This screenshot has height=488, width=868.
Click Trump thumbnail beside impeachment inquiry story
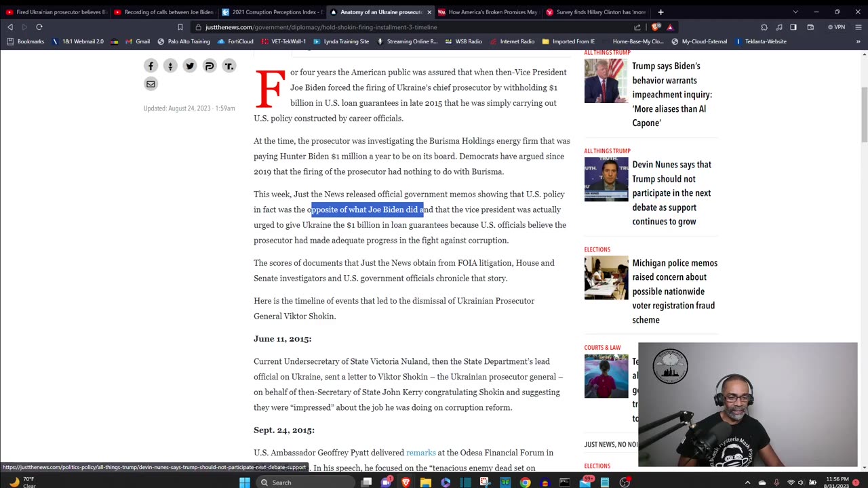click(606, 81)
